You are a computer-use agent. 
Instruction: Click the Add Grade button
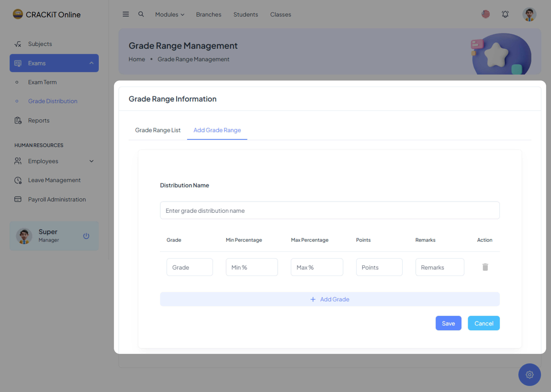(330, 299)
